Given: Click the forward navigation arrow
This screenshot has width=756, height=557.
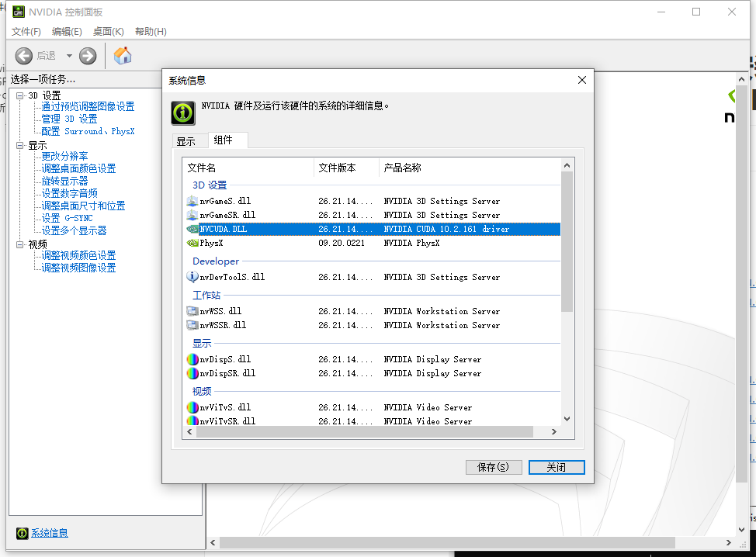Looking at the screenshot, I should click(87, 55).
